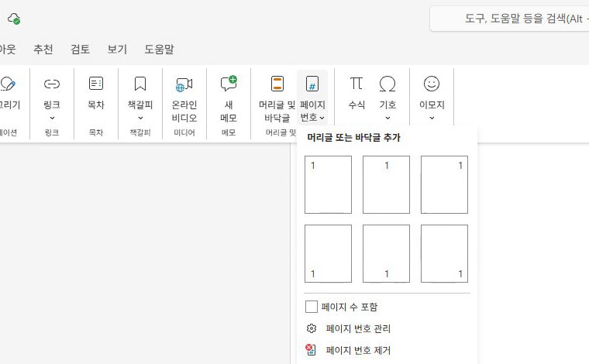Choose bottom-right page number layout
The image size is (589, 364).
pyautogui.click(x=444, y=254)
